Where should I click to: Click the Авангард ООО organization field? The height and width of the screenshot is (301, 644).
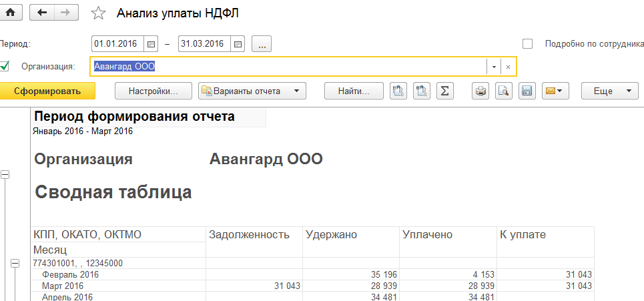click(288, 67)
